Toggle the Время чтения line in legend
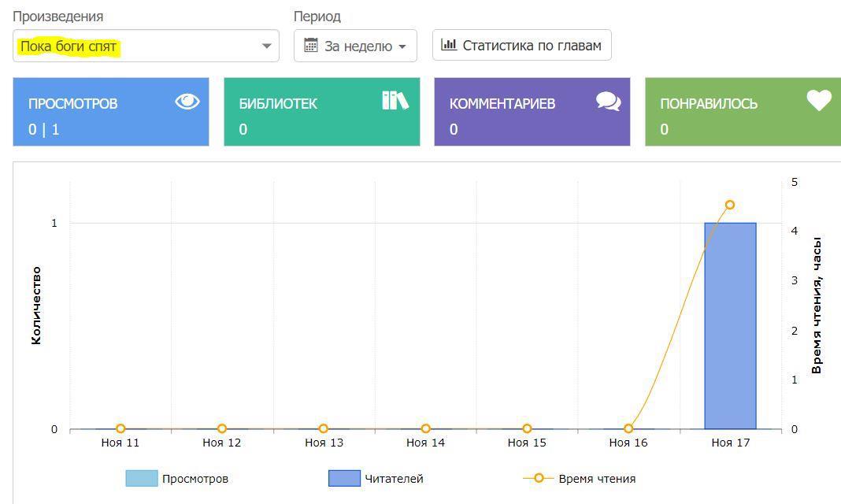Screen dimensions: 841x504 [579, 478]
